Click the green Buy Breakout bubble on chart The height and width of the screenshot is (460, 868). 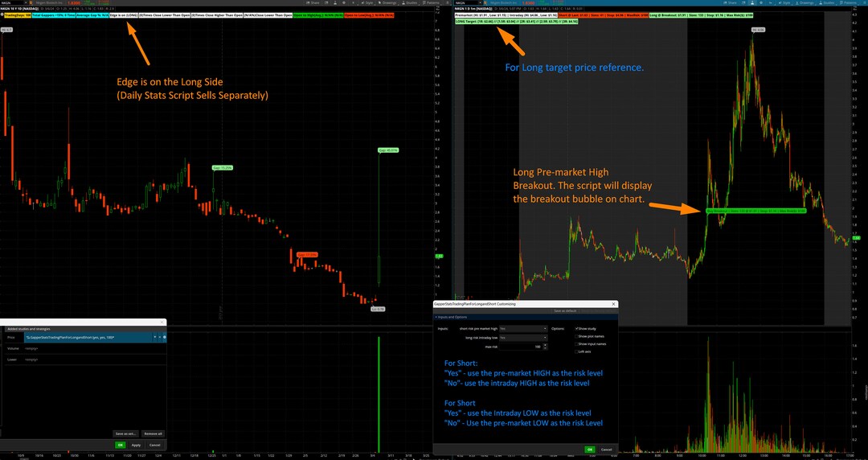pyautogui.click(x=756, y=211)
